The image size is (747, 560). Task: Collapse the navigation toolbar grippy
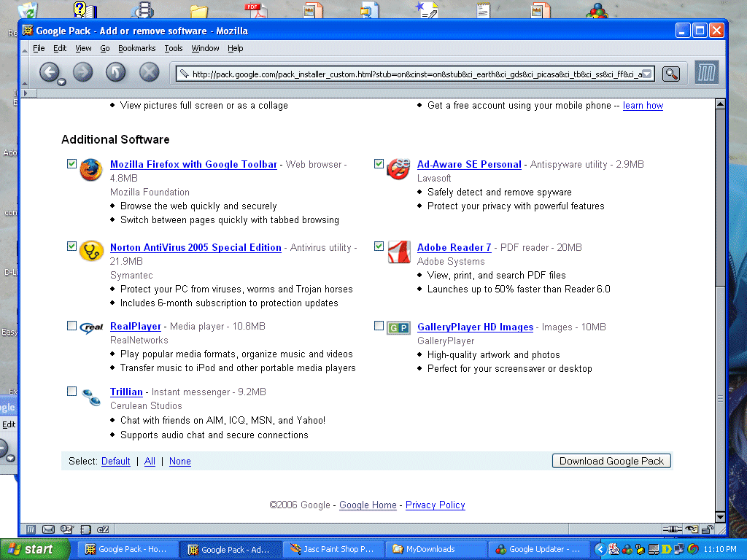point(25,72)
